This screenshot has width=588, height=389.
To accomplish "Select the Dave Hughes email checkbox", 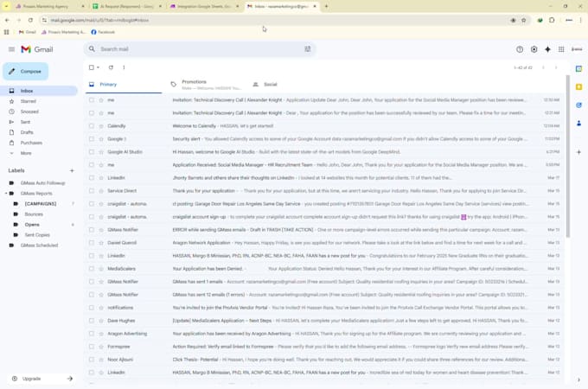I will pos(92,321).
